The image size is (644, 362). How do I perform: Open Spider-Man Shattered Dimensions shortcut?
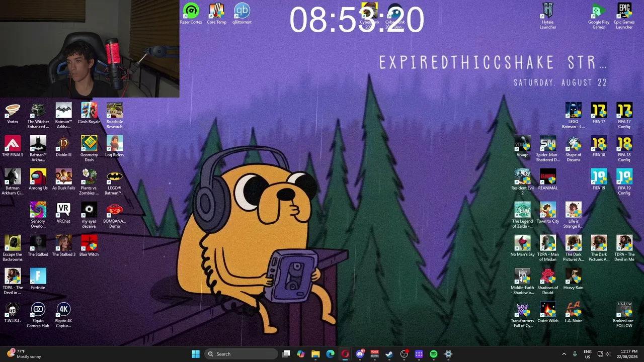click(548, 149)
